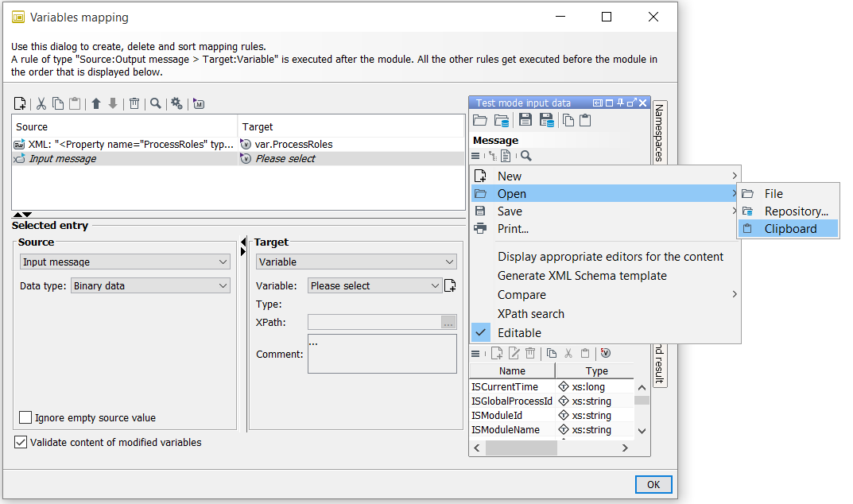Select Generate XML Schema template
This screenshot has height=504, width=853.
coord(582,276)
